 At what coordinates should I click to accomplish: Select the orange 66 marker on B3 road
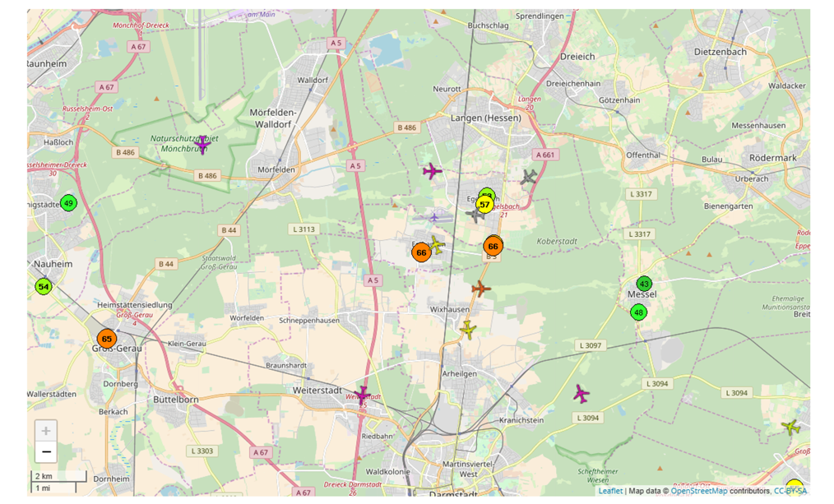pos(493,246)
